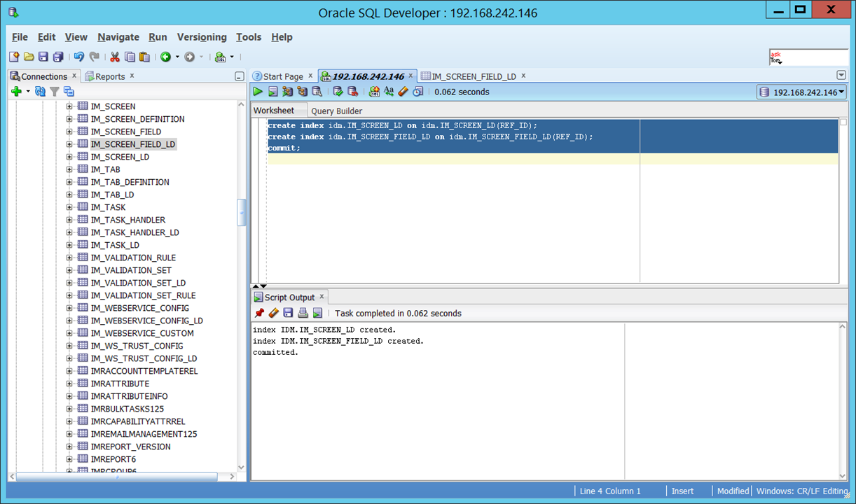Open the File menu
The height and width of the screenshot is (504, 856).
pos(20,37)
